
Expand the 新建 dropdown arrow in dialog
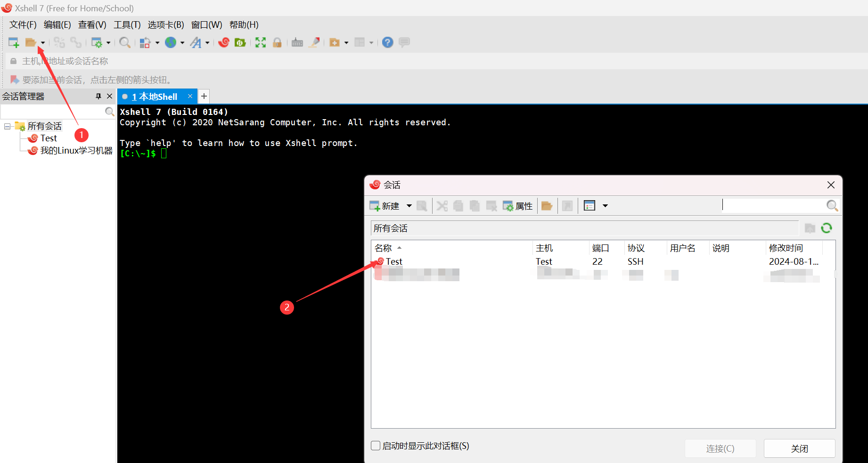click(409, 206)
